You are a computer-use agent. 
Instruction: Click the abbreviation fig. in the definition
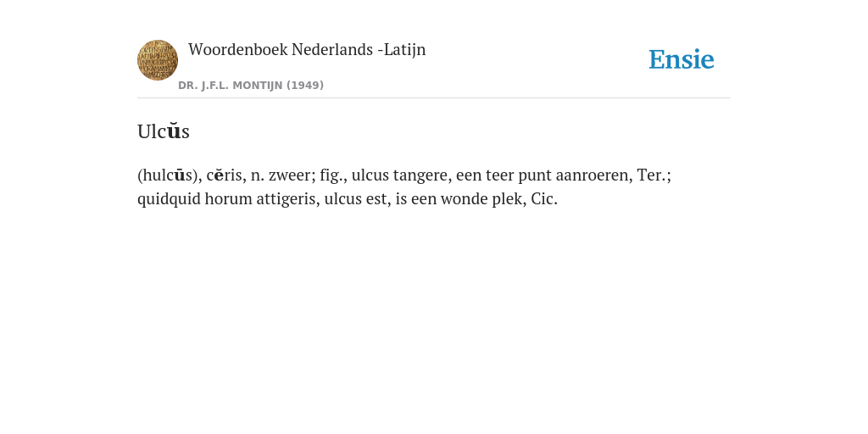click(333, 175)
